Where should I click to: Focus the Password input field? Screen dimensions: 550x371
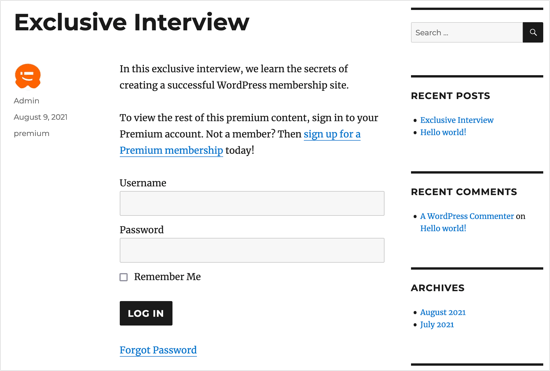(x=252, y=250)
